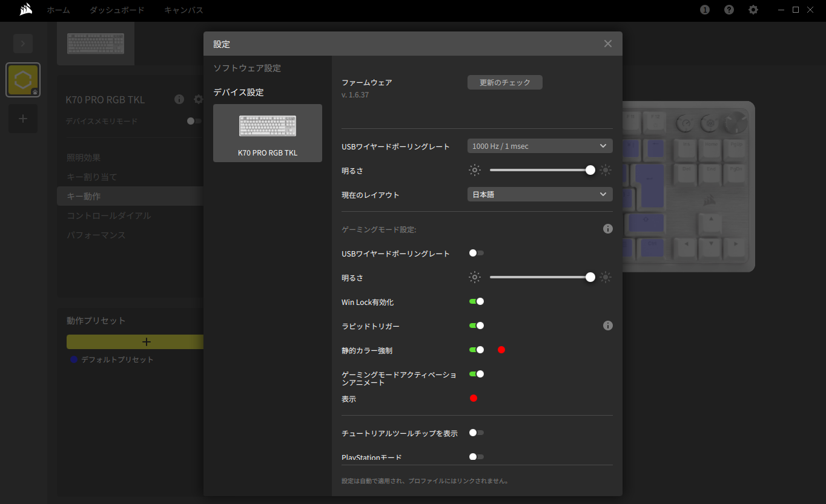Open notifications via the circled 1 icon
Image resolution: width=826 pixels, height=504 pixels.
pyautogui.click(x=704, y=10)
